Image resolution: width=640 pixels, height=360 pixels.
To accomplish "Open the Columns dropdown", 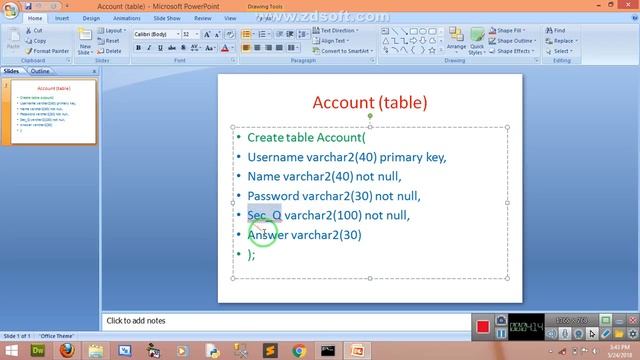I will [293, 48].
